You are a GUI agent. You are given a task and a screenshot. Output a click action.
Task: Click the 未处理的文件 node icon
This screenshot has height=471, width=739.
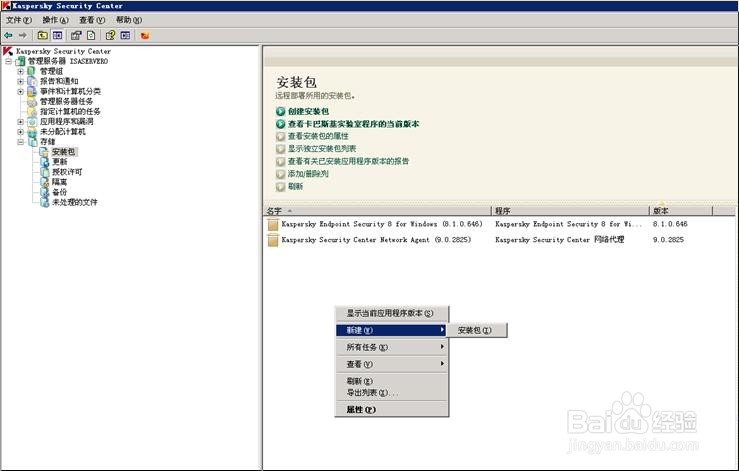(x=44, y=202)
